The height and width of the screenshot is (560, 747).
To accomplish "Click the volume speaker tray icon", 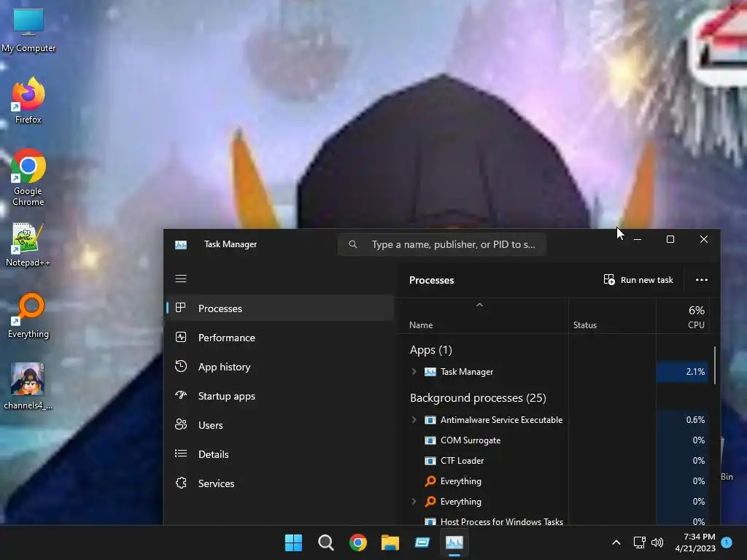I will [657, 542].
